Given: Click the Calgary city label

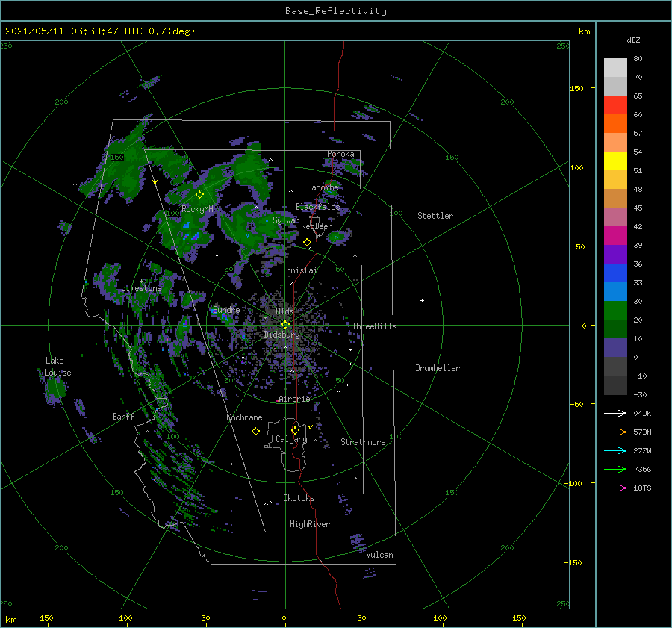Looking at the screenshot, I should (x=291, y=439).
